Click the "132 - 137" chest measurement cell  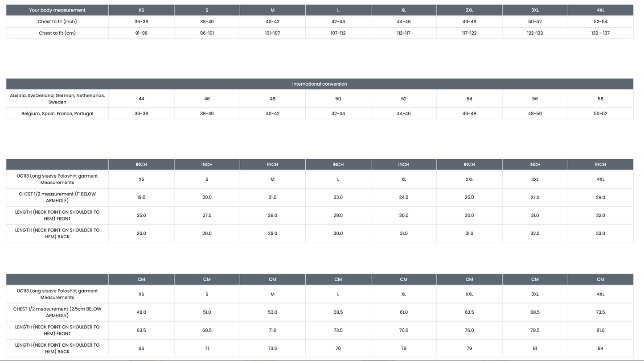600,33
